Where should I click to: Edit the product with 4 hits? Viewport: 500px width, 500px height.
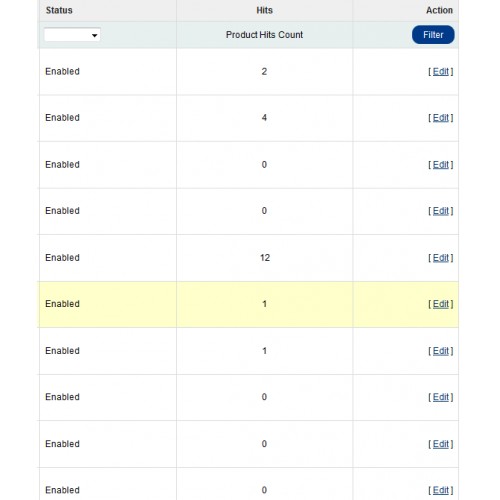[x=441, y=118]
